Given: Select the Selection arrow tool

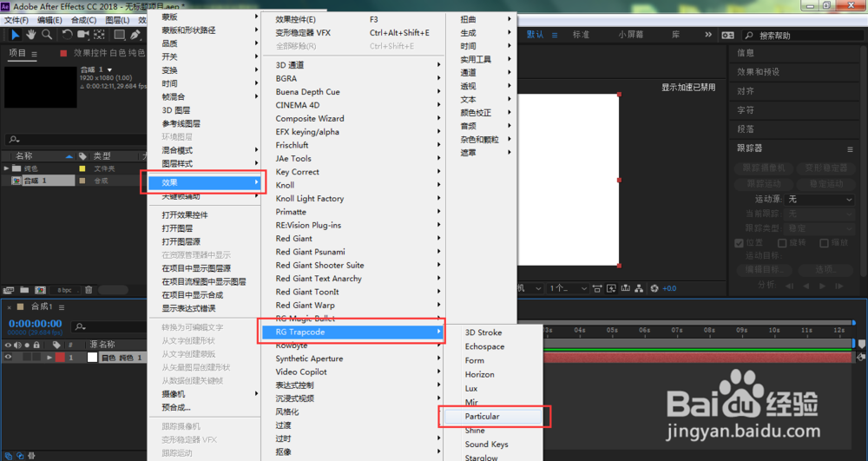Looking at the screenshot, I should click(x=15, y=35).
